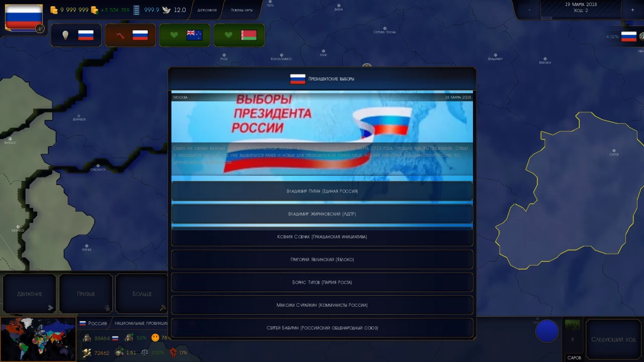Screen dimensions: 644x362
Task: Click the smiley face happiness icon
Action: coord(155,337)
